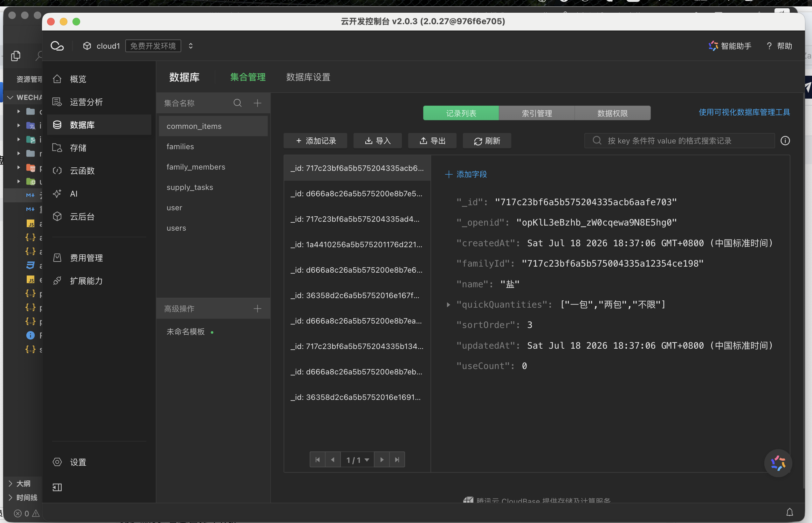812x523 pixels.
Task: Switch to 索引管理 tab
Action: tap(536, 113)
